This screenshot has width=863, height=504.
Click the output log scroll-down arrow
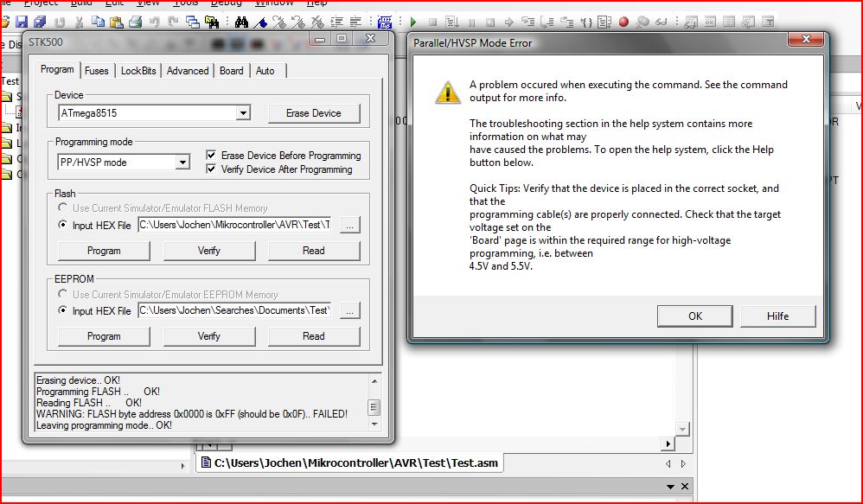click(x=374, y=424)
